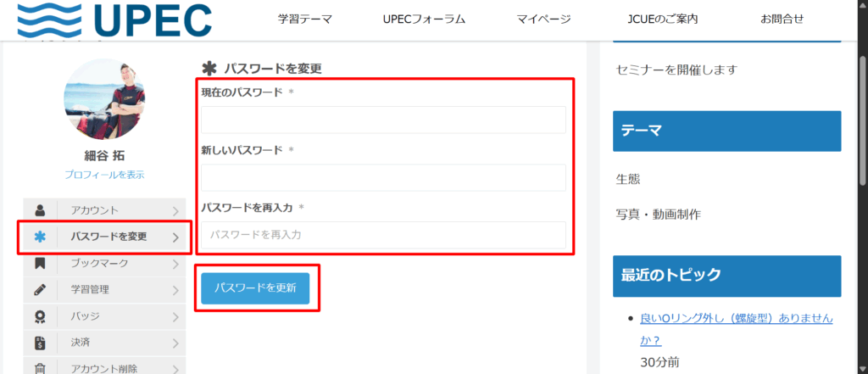The height and width of the screenshot is (374, 868).
Task: Expand the ブックマーク chevron arrow
Action: coord(175,263)
